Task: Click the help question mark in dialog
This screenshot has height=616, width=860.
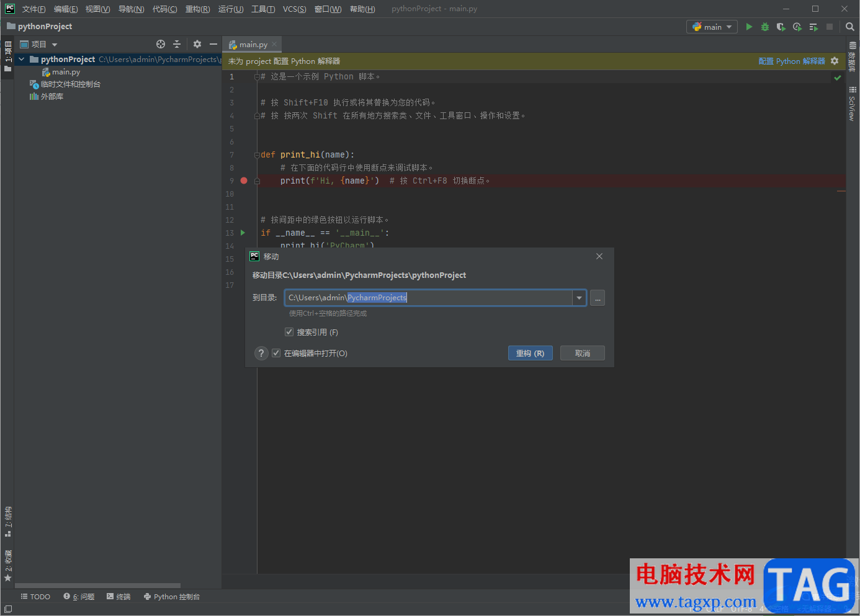Action: (261, 353)
